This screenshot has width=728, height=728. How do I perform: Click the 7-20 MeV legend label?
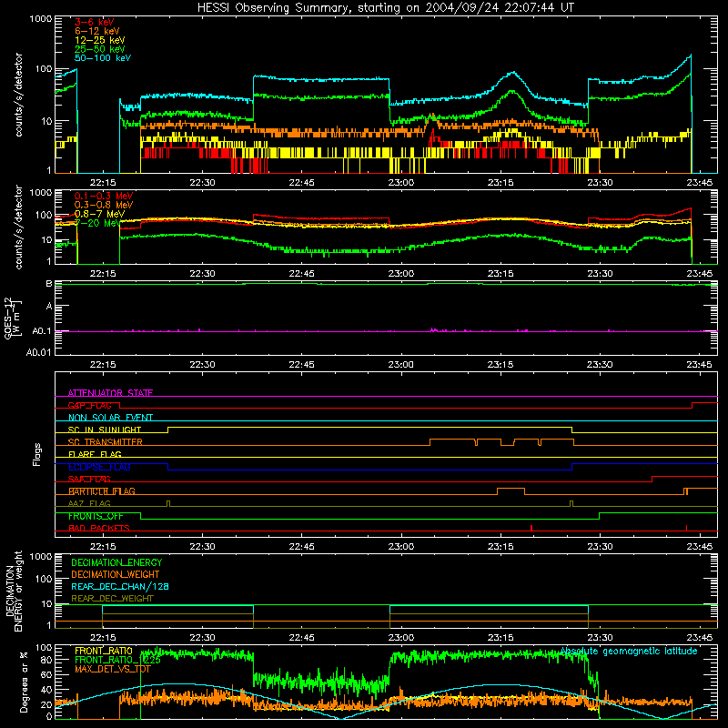coord(99,223)
